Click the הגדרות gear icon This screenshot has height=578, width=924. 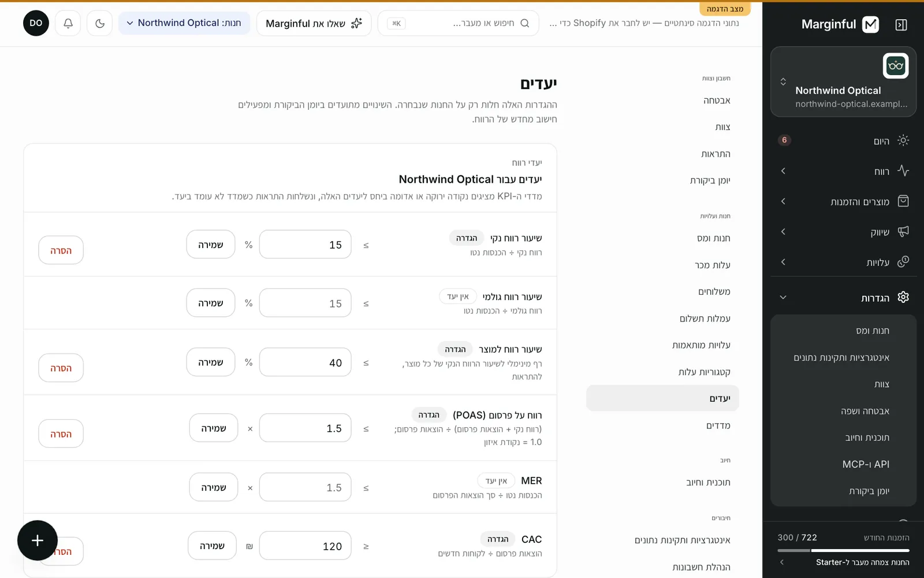pyautogui.click(x=903, y=297)
